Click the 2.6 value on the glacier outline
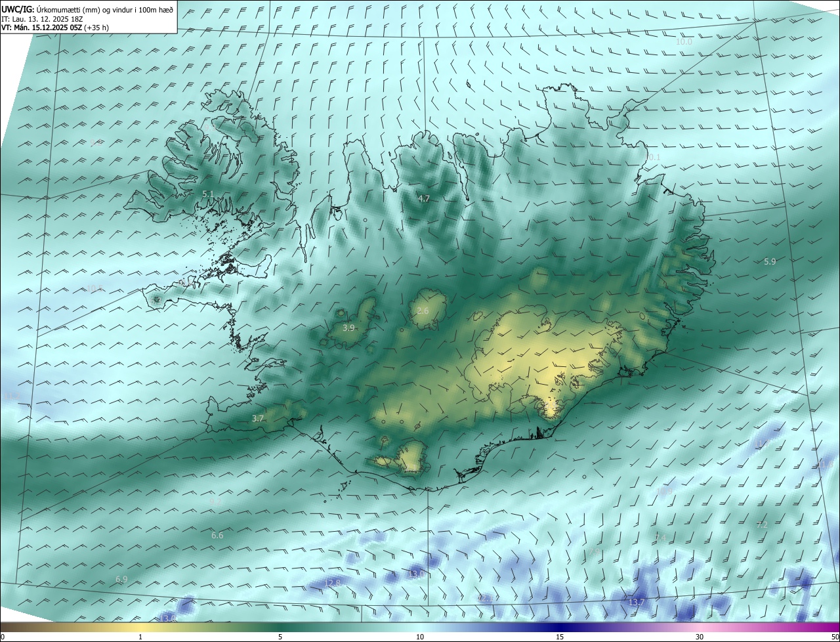 [423, 310]
